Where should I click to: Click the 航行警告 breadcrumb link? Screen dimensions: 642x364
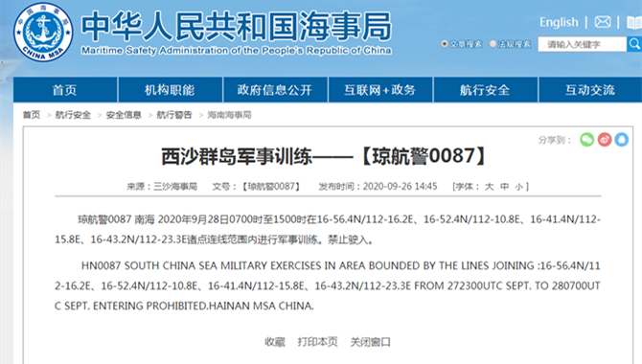[174, 115]
